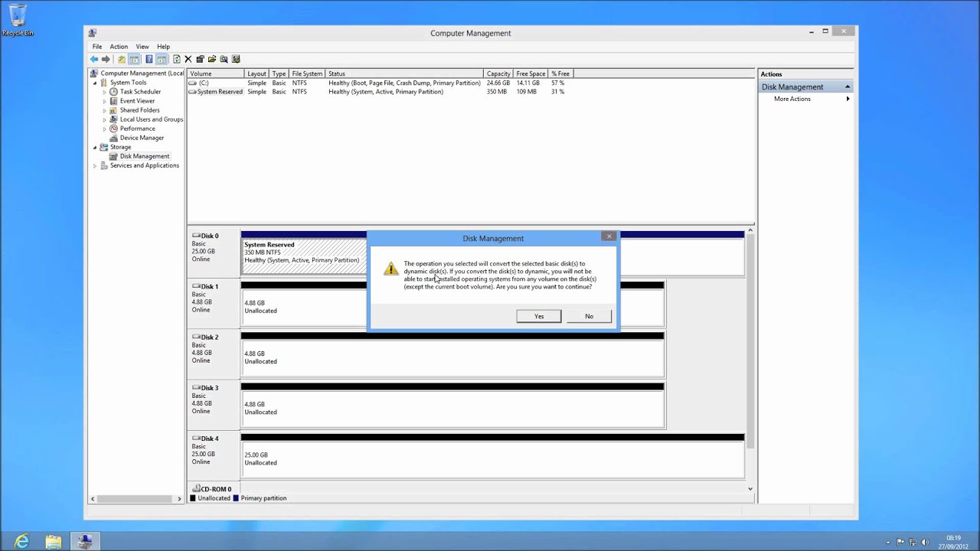Click the Back arrow in the toolbar

coord(94,59)
